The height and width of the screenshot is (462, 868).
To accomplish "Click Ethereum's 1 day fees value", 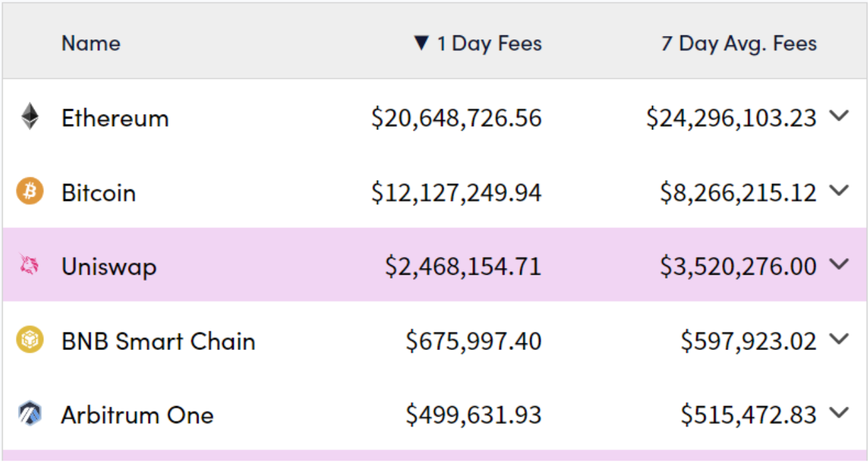I will [456, 118].
